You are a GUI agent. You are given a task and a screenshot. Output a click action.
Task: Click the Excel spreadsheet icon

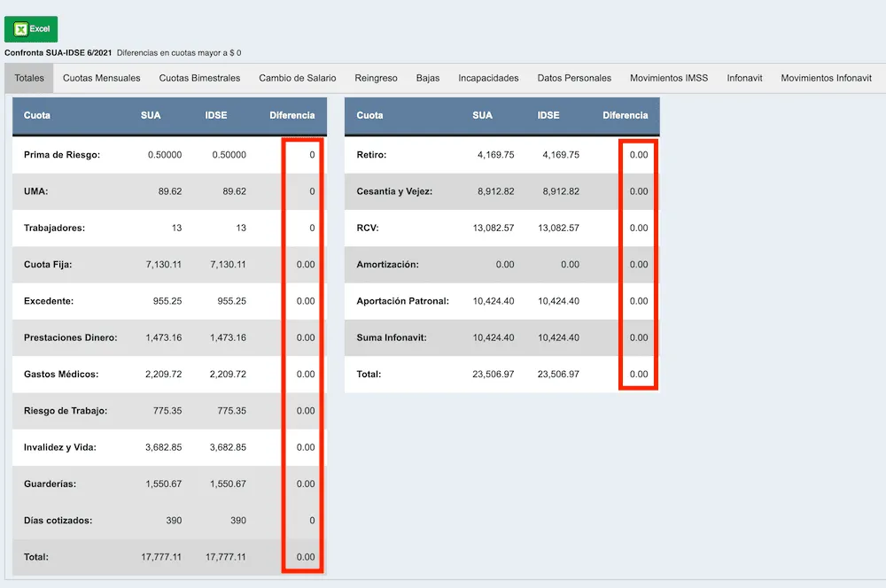[x=20, y=29]
